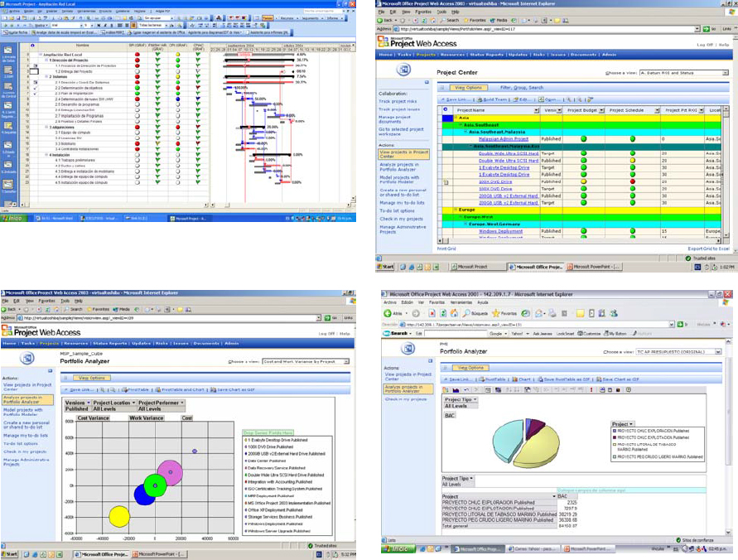
Task: Click green Go arrow in Spanish browser address bar
Action: coord(680,324)
